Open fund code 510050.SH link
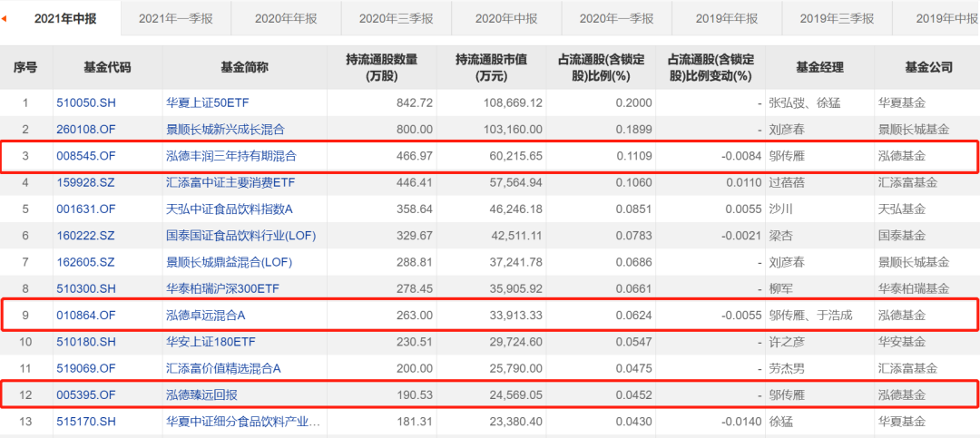980x438 pixels. pos(87,102)
